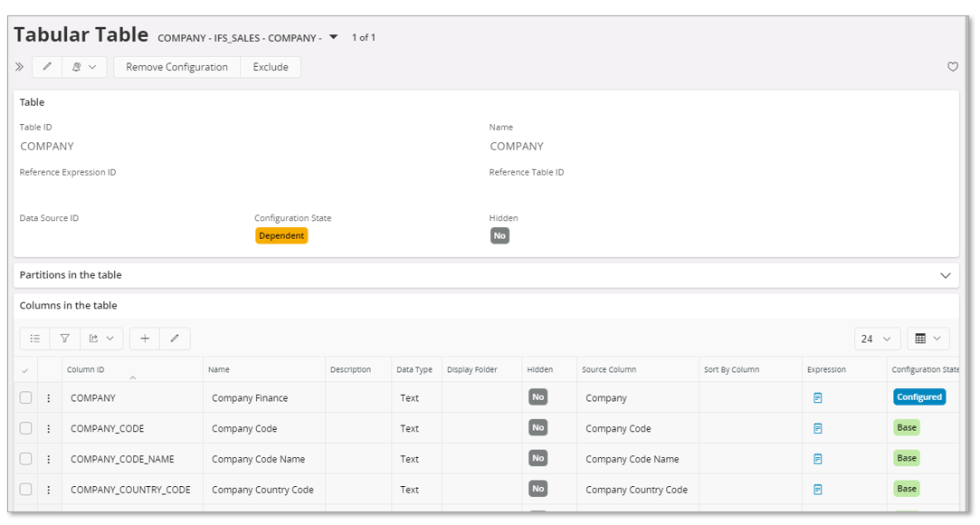Click edit pencil in Columns table toolbar
Screen dimensions: 980x525
pyautogui.click(x=175, y=339)
